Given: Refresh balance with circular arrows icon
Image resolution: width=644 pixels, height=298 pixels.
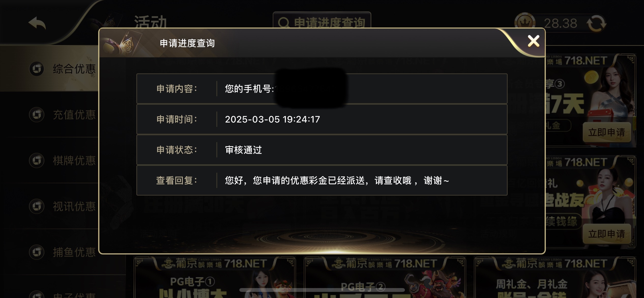Looking at the screenshot, I should tap(596, 23).
